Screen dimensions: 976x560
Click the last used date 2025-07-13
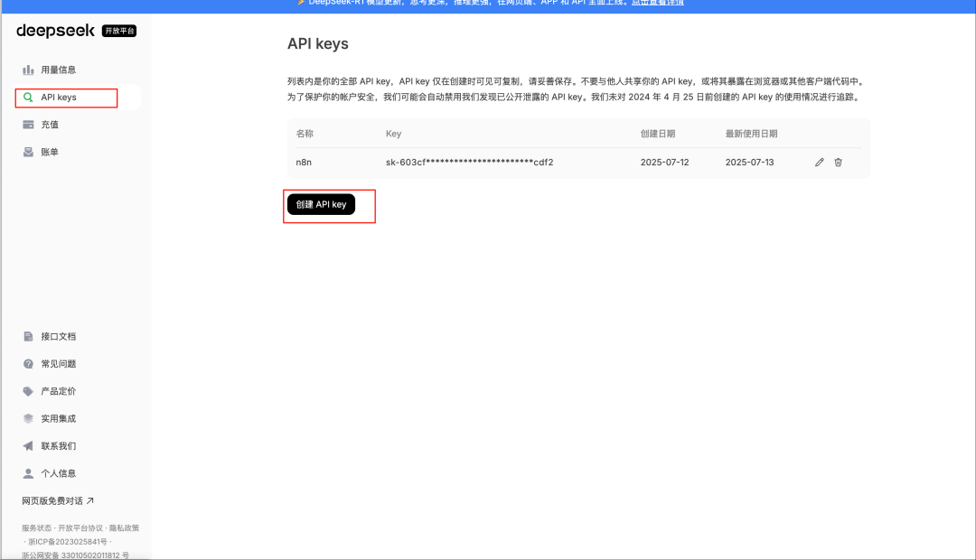(749, 163)
